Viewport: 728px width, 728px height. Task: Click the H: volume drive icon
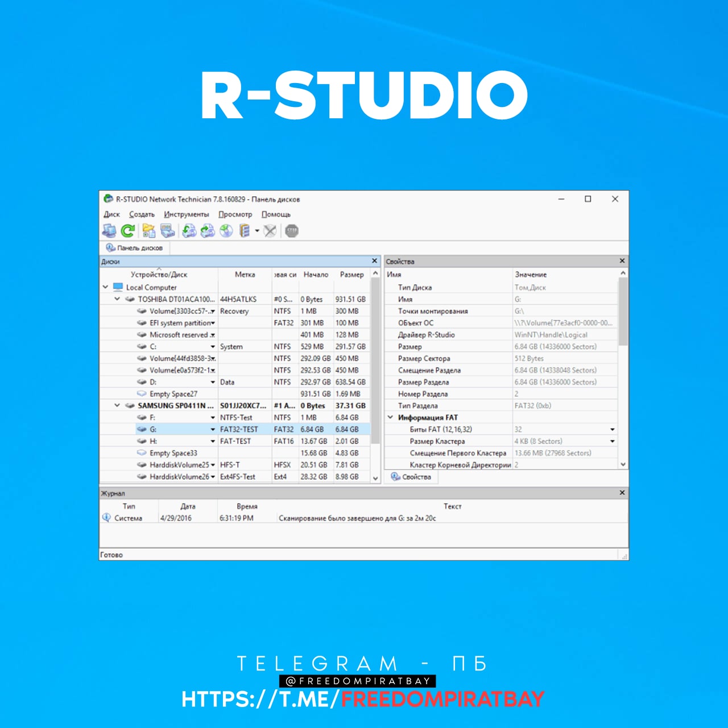[142, 441]
